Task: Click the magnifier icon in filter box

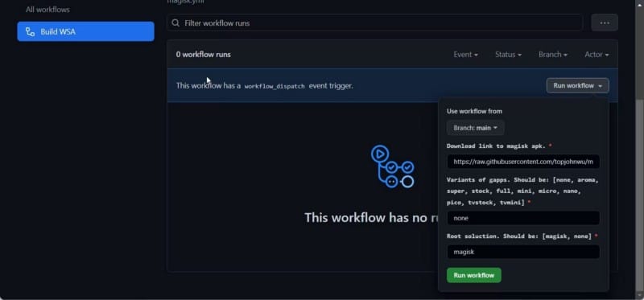Action: 175,23
